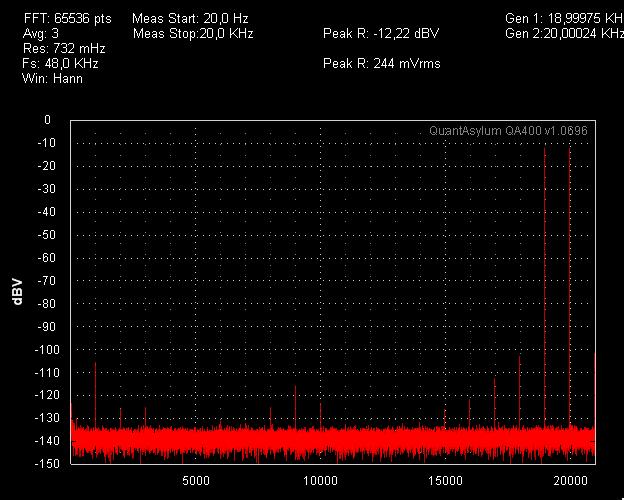This screenshot has height=500, width=624.
Task: Click the 19 kHz spectral peak tip
Action: coord(545,149)
